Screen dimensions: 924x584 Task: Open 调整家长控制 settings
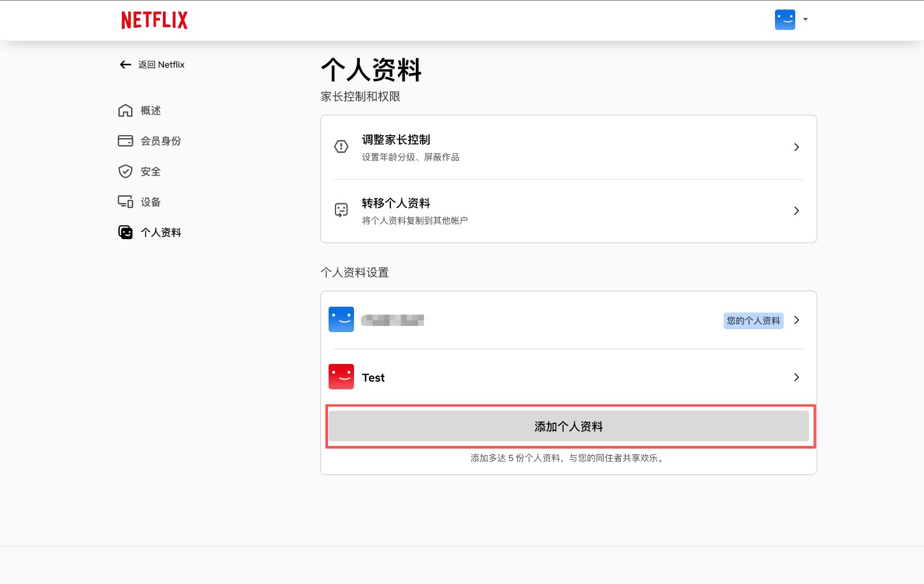click(x=568, y=147)
